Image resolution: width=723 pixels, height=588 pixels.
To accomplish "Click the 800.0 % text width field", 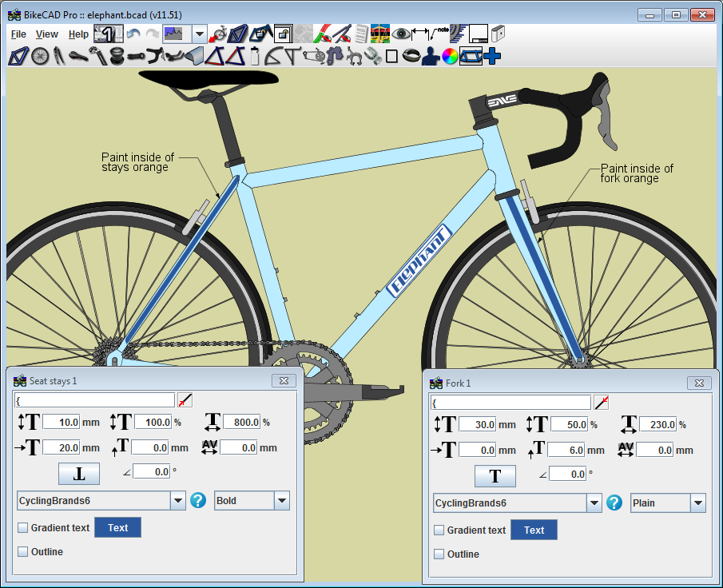I will tap(242, 422).
